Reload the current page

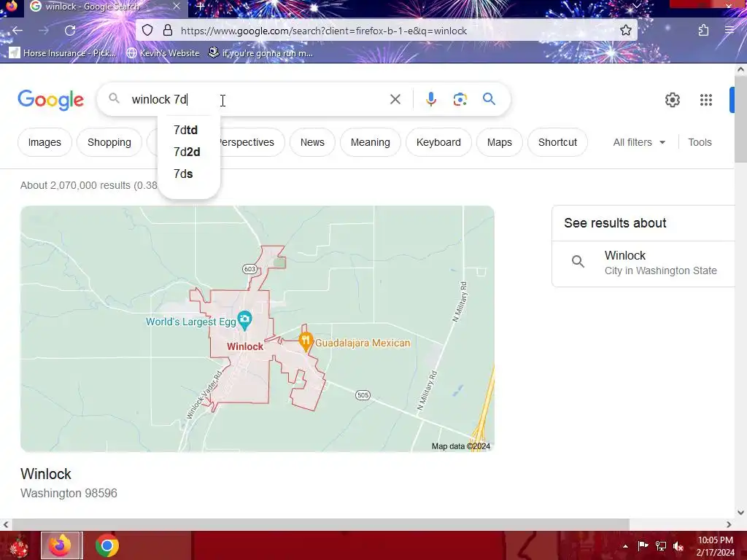coord(70,31)
